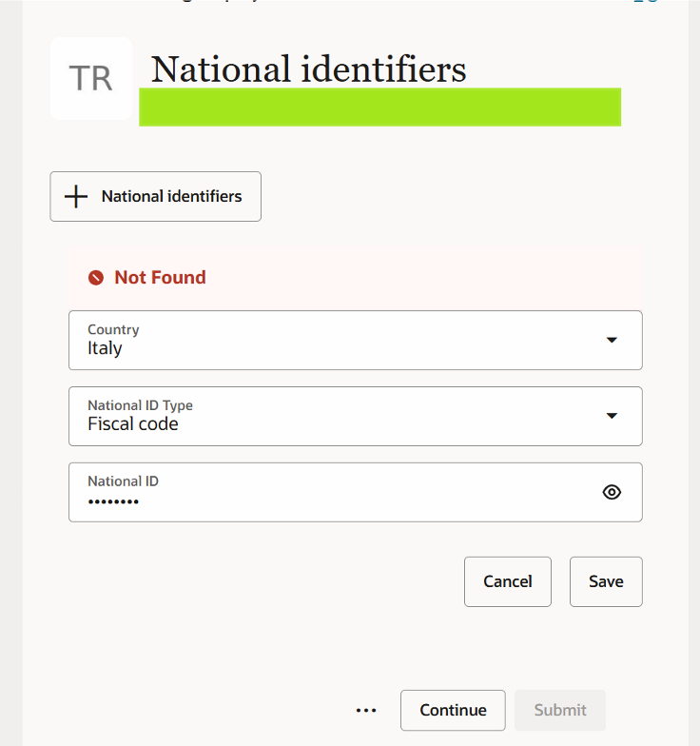Click the Not Found error message text

(160, 278)
